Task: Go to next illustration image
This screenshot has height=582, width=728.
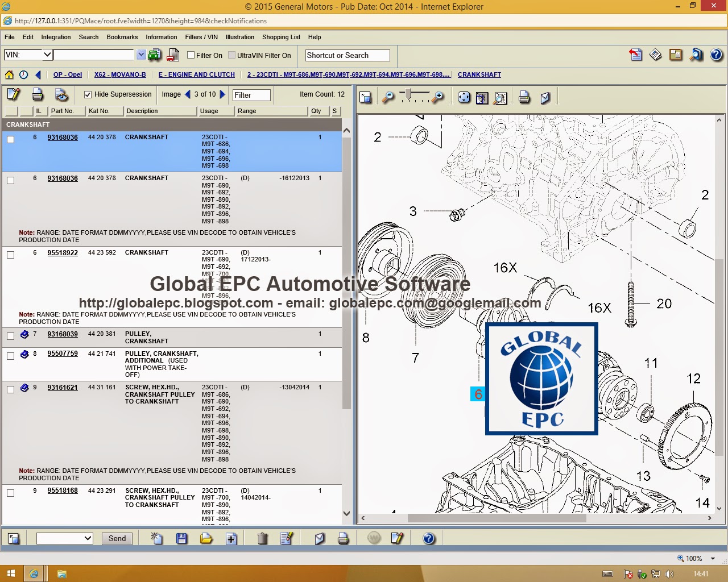Action: [x=222, y=94]
